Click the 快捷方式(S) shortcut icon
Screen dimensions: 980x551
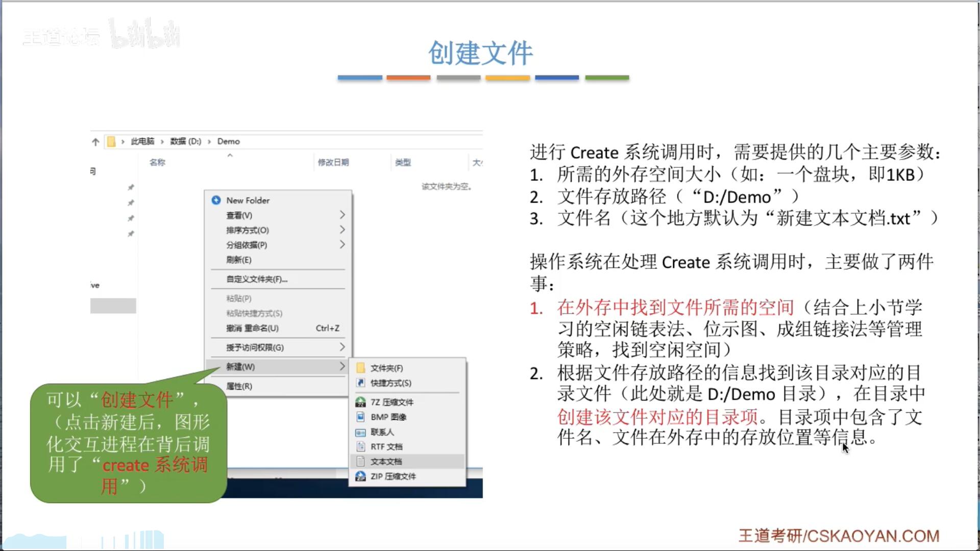tap(360, 383)
